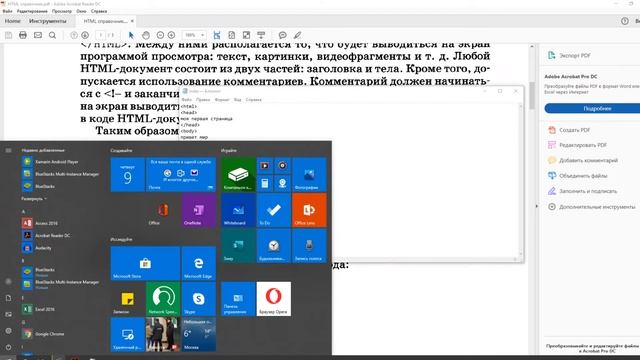Send file by email envelope icon
This screenshot has height=360, width=640.
coord(38,35)
